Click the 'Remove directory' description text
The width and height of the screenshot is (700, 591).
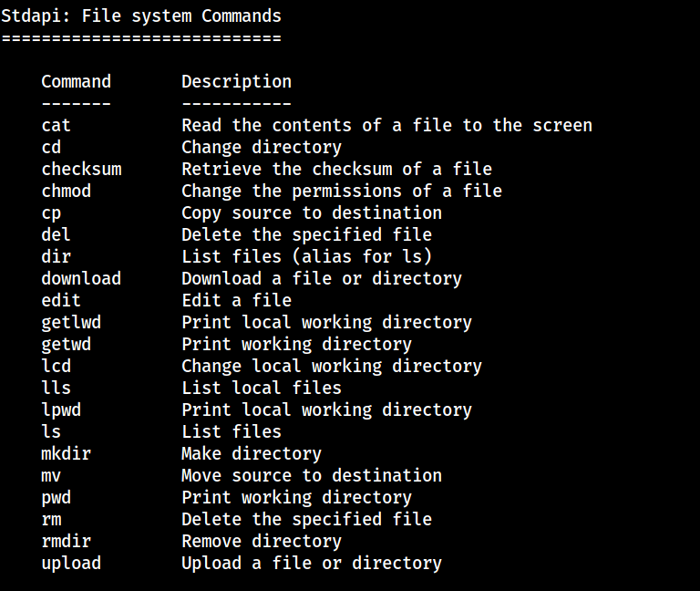point(262,542)
